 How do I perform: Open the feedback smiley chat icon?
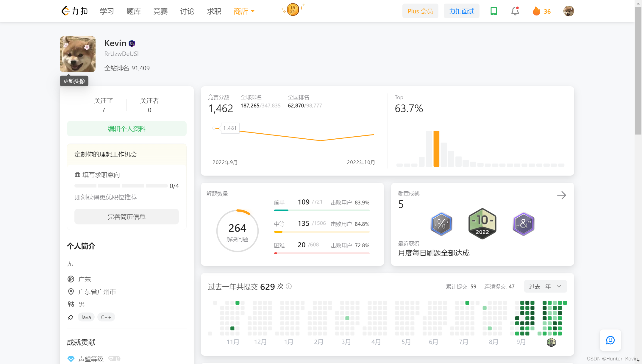click(x=610, y=340)
